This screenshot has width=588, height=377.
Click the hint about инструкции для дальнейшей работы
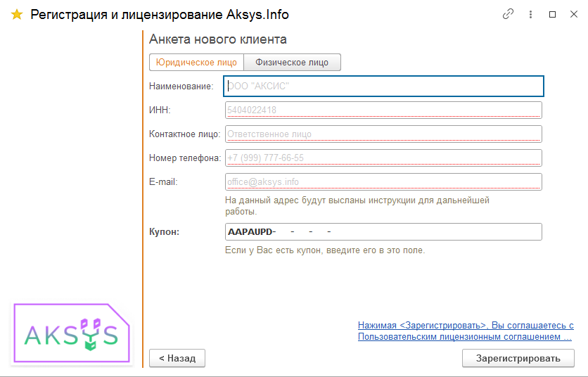click(357, 205)
